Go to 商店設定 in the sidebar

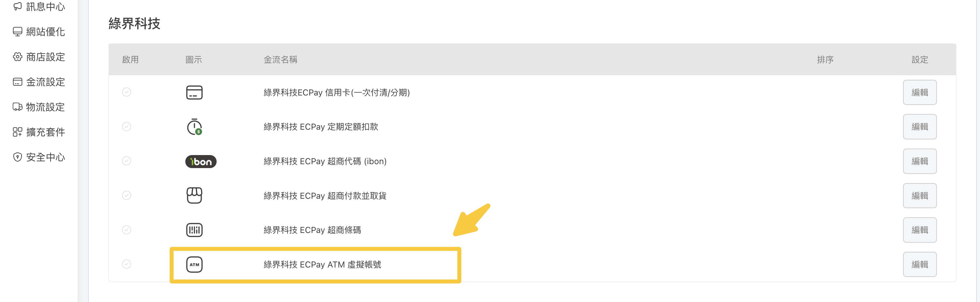tap(39, 57)
